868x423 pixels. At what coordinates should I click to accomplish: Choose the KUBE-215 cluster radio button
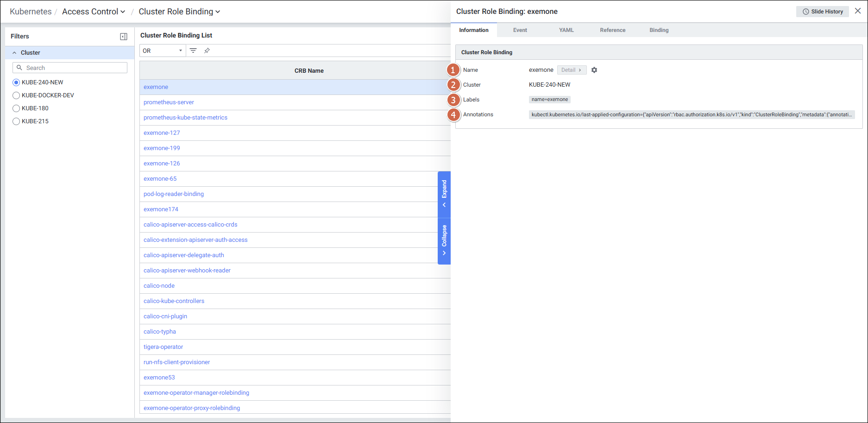16,121
